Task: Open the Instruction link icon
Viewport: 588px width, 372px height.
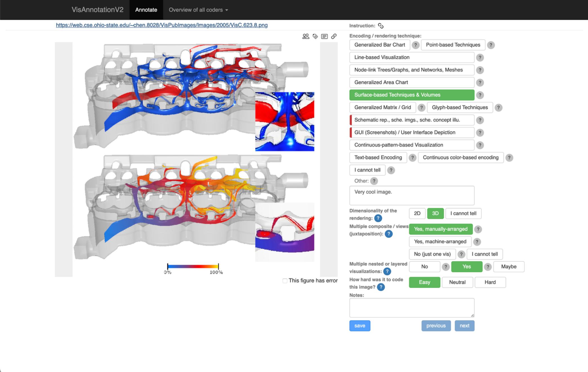Action: click(381, 26)
